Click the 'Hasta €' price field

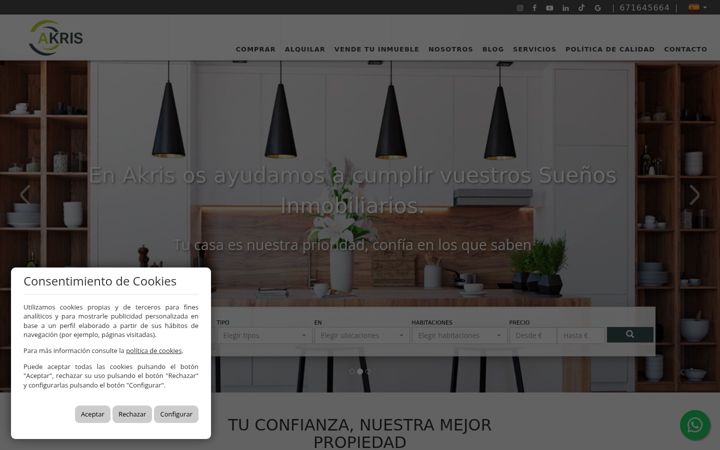(581, 336)
